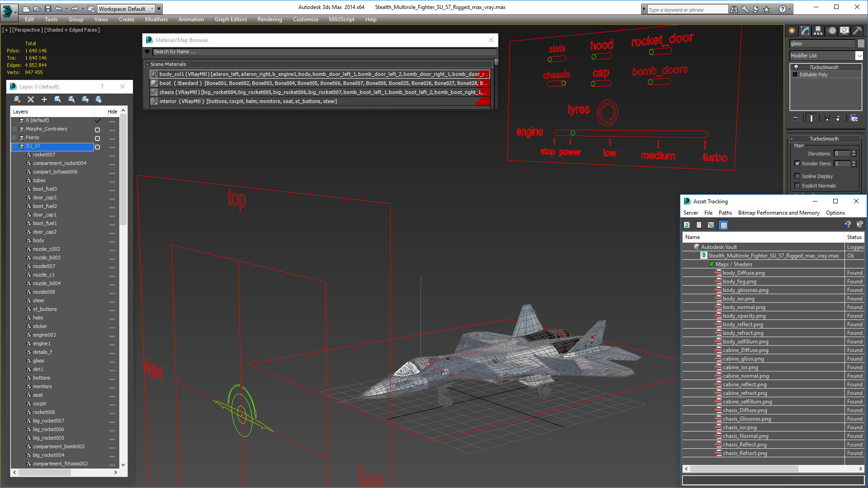Viewport: 868px width, 488px height.
Task: Click the Save File floppy icon
Action: (x=47, y=9)
